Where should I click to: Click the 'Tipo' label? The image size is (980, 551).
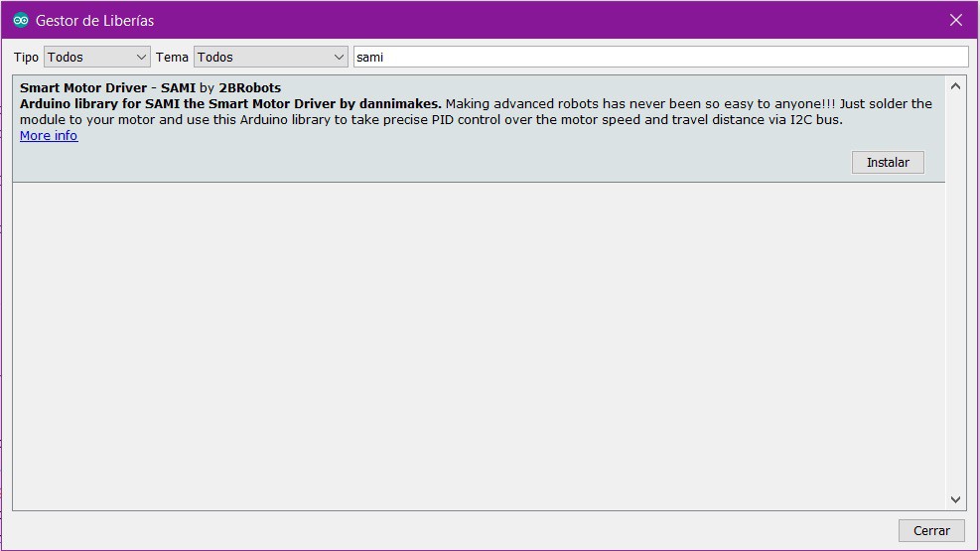(x=26, y=57)
